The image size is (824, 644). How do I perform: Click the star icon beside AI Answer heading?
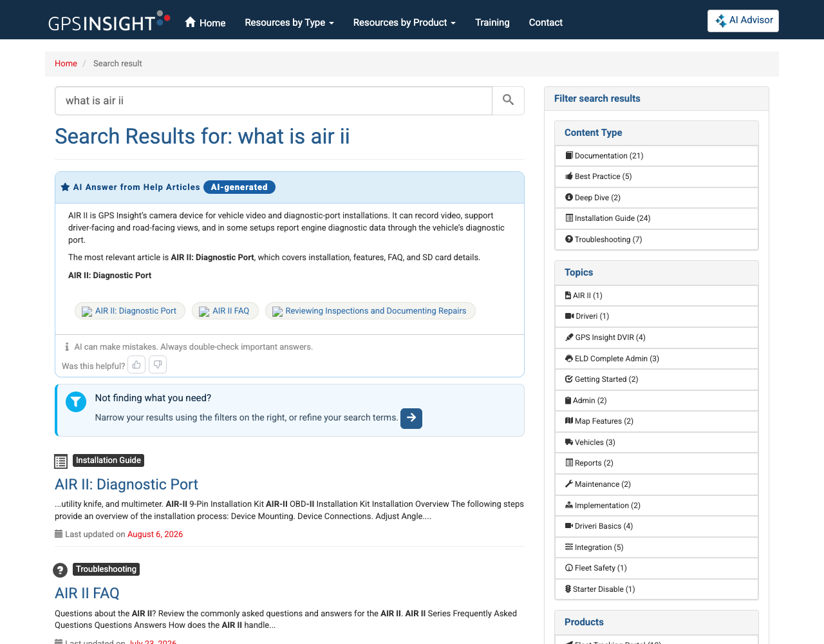65,187
